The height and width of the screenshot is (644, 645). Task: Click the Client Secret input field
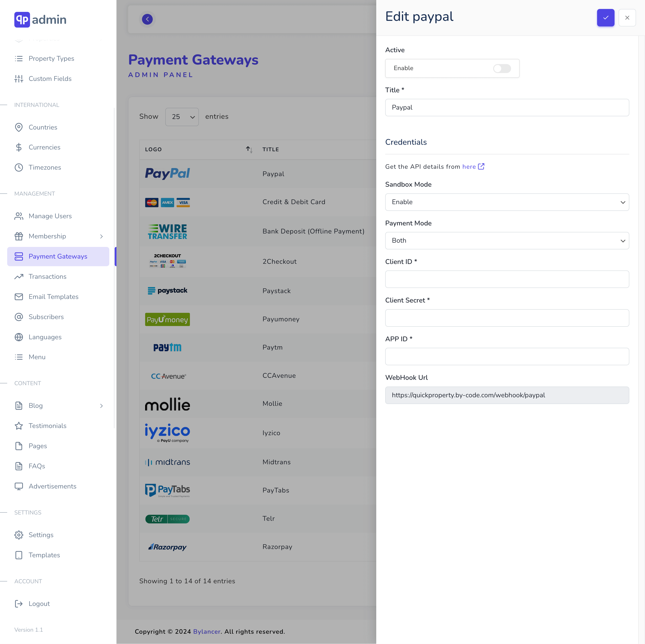click(x=507, y=318)
